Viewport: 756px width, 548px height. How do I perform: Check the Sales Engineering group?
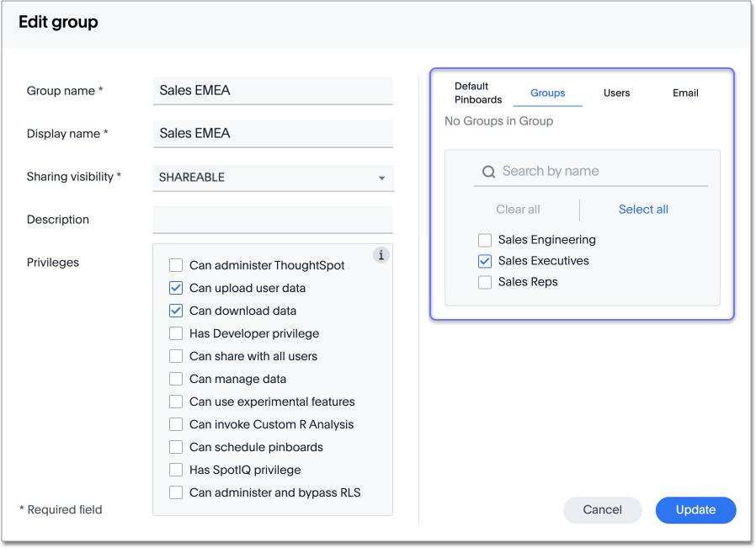click(485, 240)
